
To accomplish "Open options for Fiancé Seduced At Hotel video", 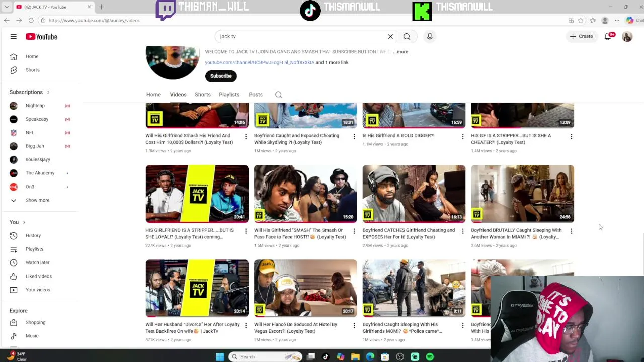I will pos(354,325).
